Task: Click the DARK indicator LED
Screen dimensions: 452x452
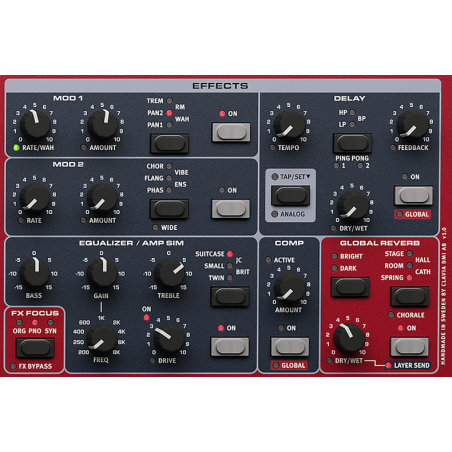Action: click(x=334, y=268)
